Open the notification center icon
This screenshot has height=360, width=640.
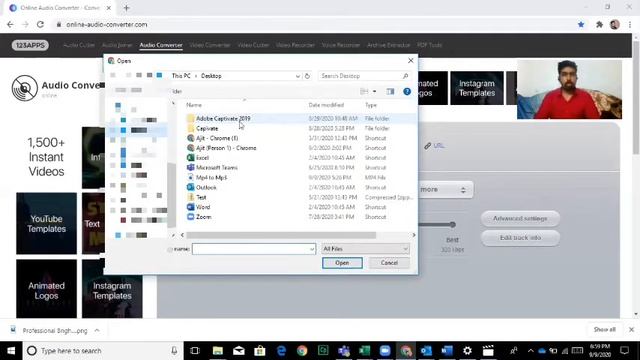[x=624, y=350]
